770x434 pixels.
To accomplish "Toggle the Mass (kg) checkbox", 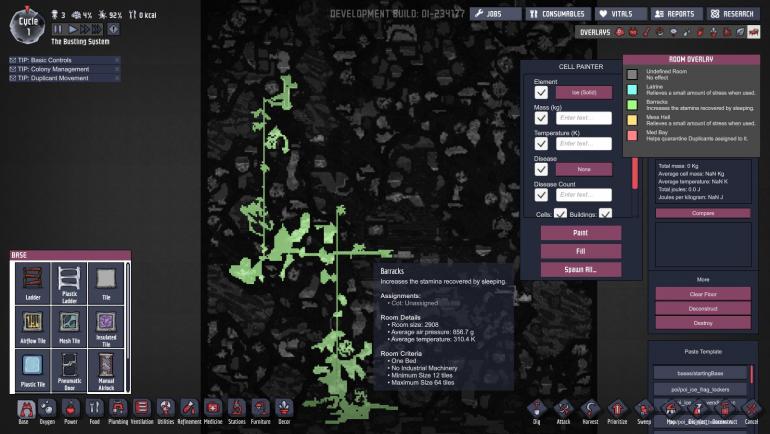I will click(x=541, y=118).
